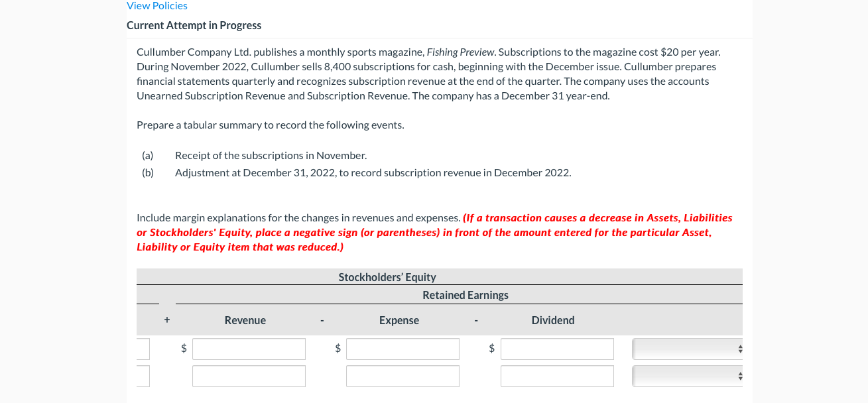Click the Revenue column header
The image size is (868, 403).
tap(245, 320)
